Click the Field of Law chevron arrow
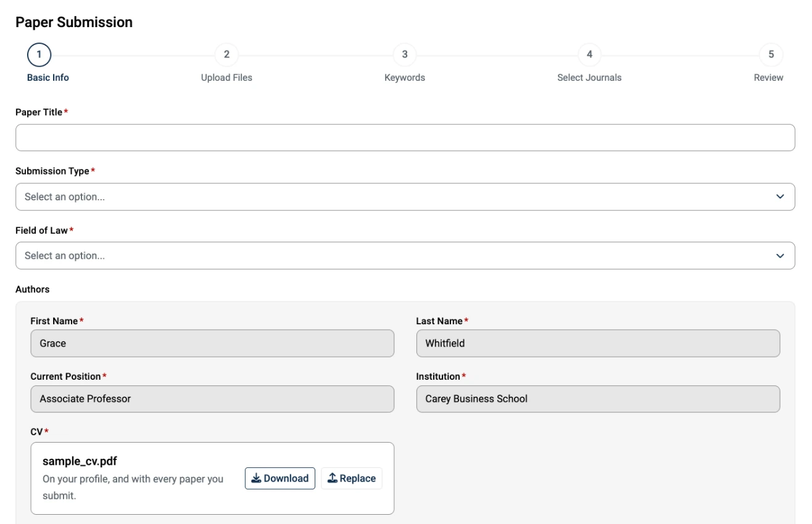 tap(780, 255)
